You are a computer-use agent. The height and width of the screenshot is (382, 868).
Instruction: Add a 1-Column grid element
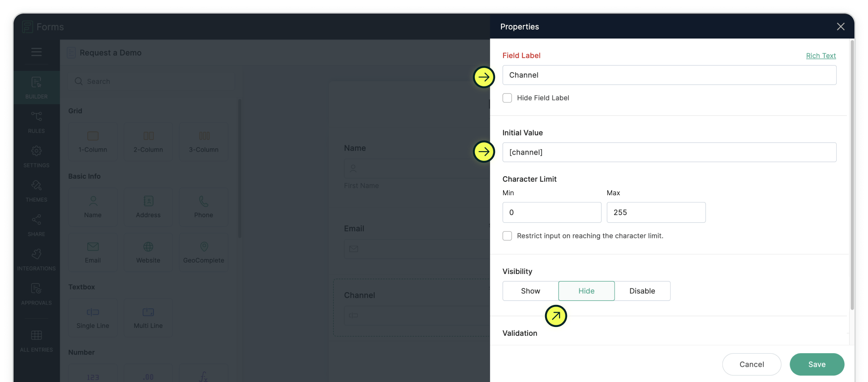[93, 141]
